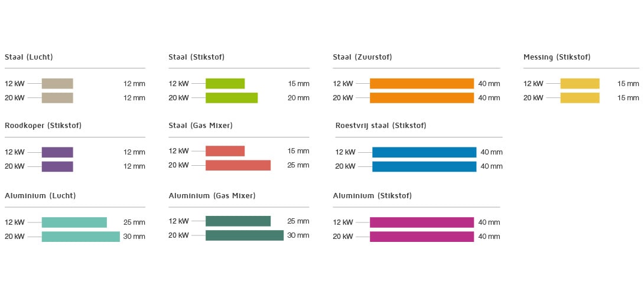Click the Roestvrij staal (Stikstof) title

[x=380, y=126]
